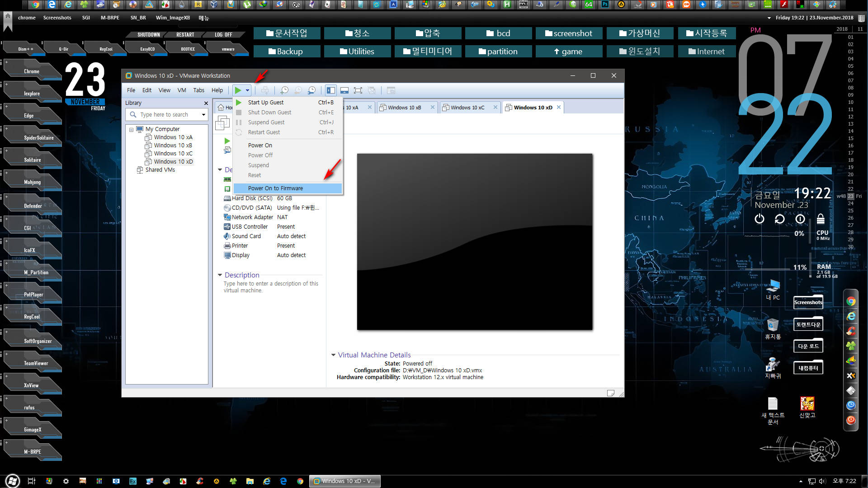Select Start Up Guest menu entry

[x=288, y=103]
